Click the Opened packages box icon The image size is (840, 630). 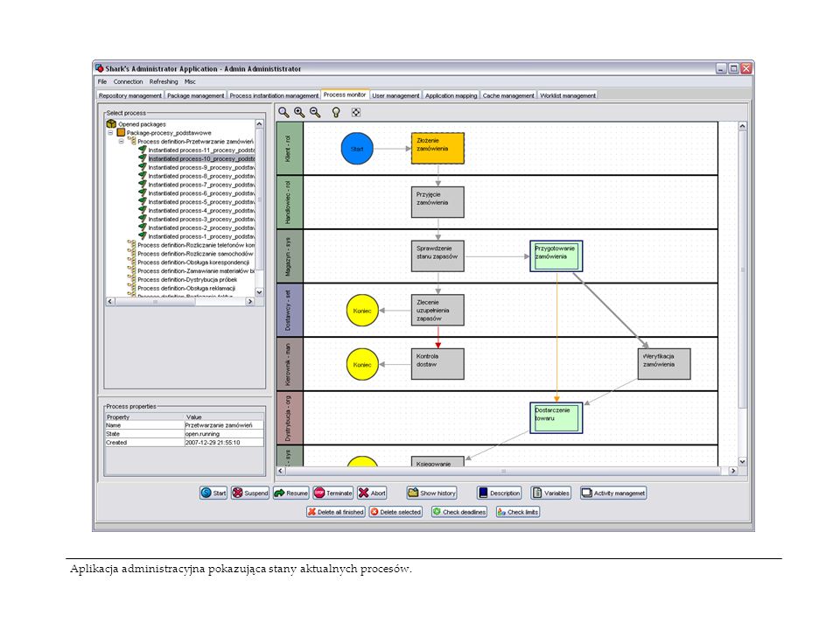[111, 123]
